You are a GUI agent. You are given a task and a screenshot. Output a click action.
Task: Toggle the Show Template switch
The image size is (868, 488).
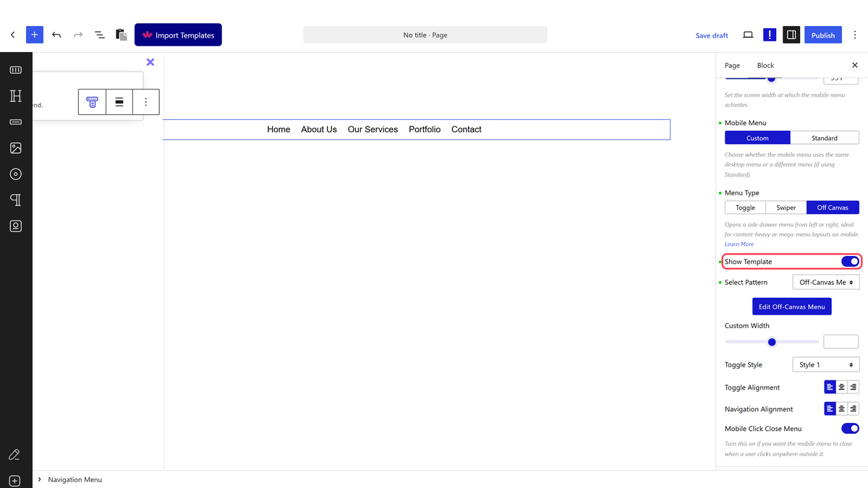point(850,262)
